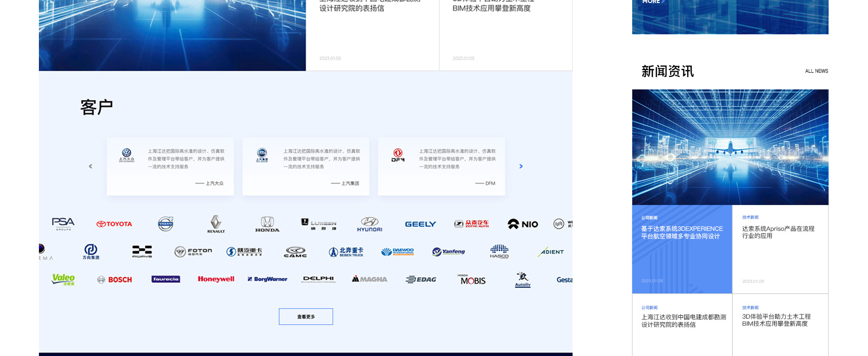868x356 pixels.
Task: Select the Aiways logo
Action: coord(142,251)
